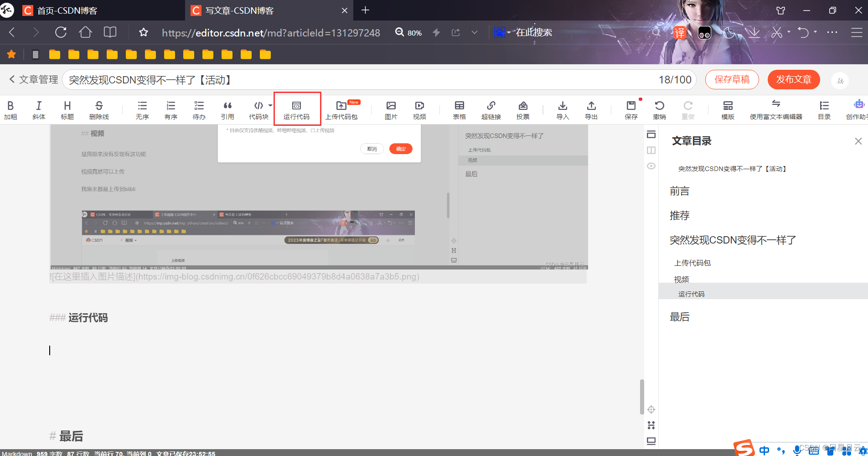The image size is (868, 456).
Task: Jump to 运行代码 in the outline
Action: [x=691, y=294]
